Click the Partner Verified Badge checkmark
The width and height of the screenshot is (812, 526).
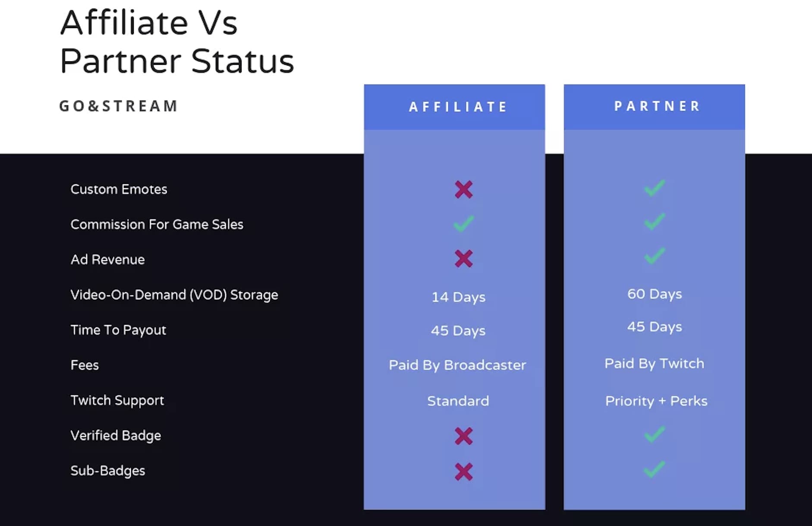tap(654, 434)
